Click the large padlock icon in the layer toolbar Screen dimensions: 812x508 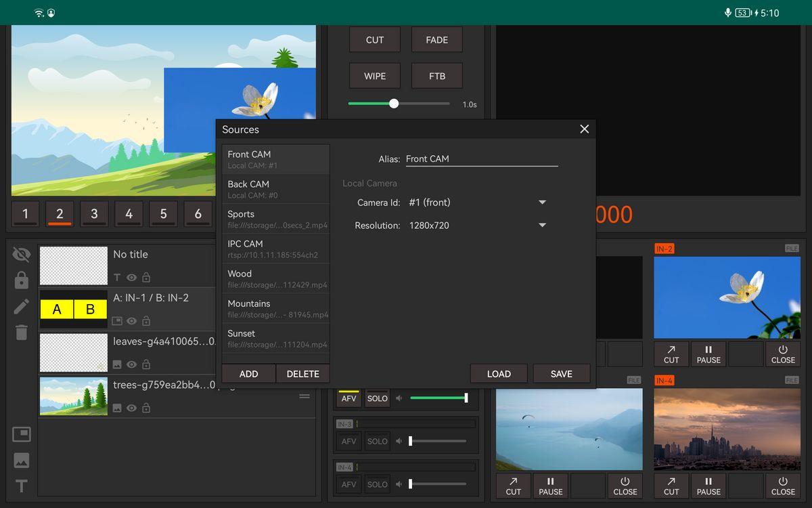click(22, 280)
